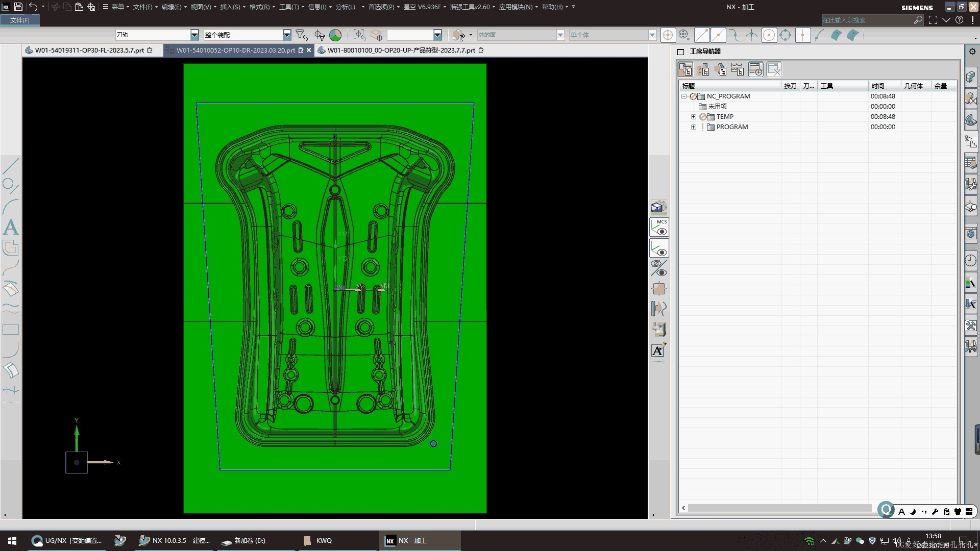The width and height of the screenshot is (980, 551).
Task: Switch to Machining Method view icon
Action: click(x=738, y=69)
